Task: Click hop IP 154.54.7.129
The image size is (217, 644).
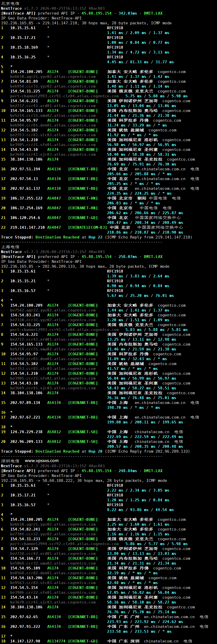Action: pos(24,549)
